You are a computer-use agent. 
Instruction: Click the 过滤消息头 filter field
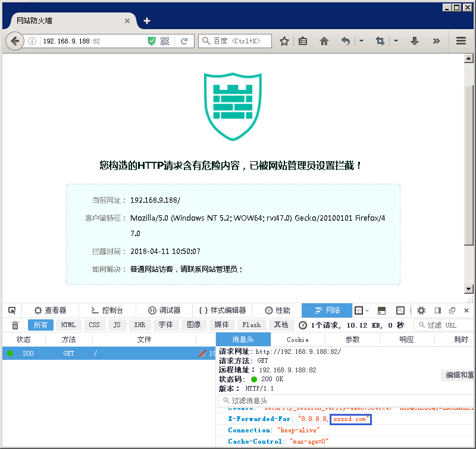coord(345,401)
